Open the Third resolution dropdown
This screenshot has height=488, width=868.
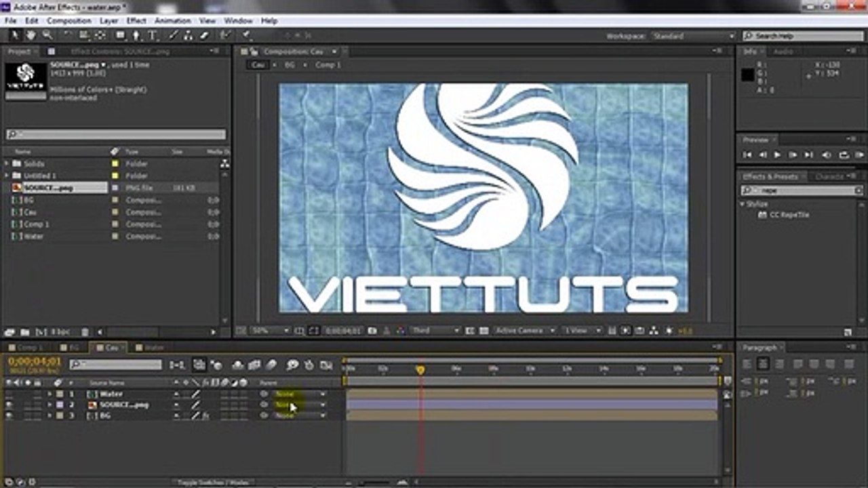(x=435, y=331)
